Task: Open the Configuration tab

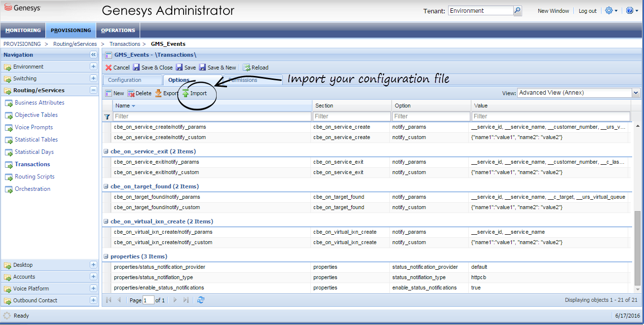Action: click(x=132, y=80)
